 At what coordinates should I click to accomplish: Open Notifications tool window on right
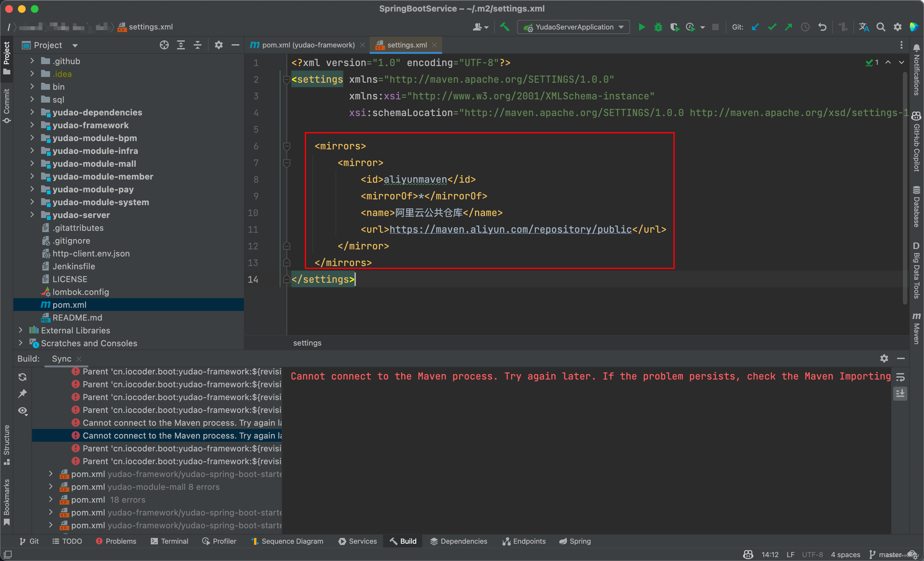coord(917,69)
